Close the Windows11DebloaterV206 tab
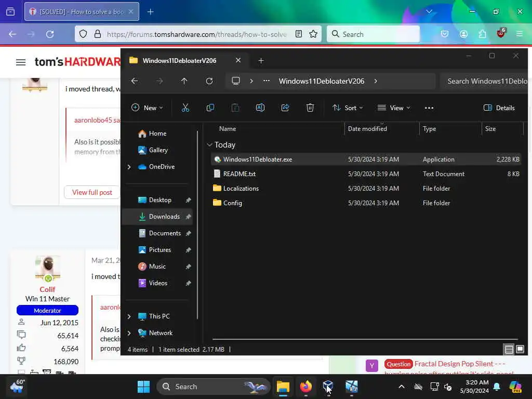Image resolution: width=532 pixels, height=399 pixels. (238, 60)
